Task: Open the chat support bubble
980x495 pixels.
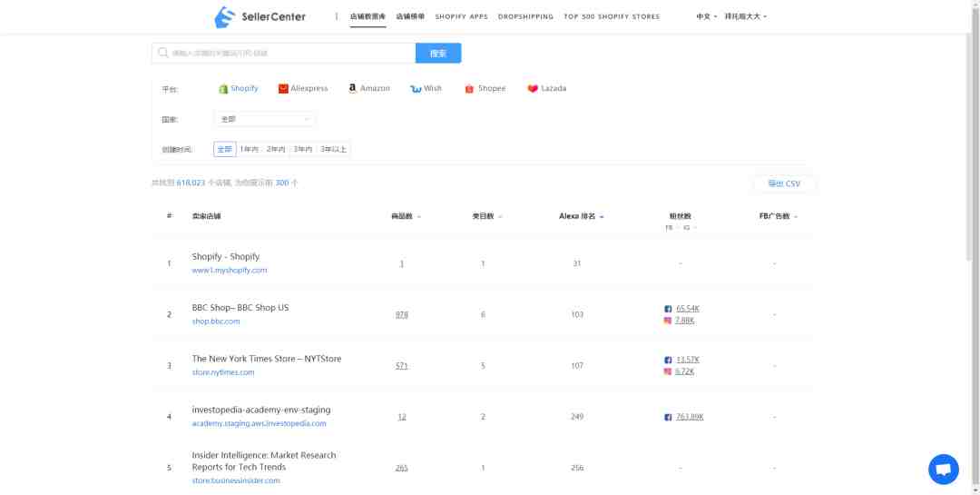Action: coord(943,470)
